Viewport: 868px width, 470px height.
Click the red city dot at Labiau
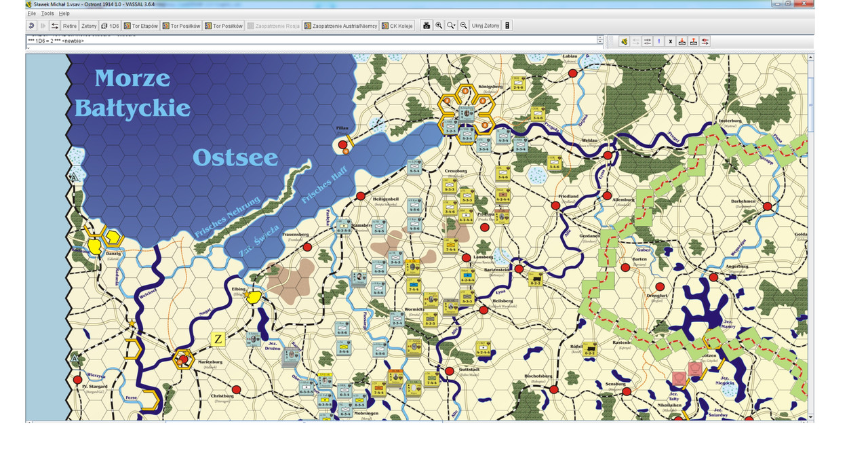tap(572, 73)
